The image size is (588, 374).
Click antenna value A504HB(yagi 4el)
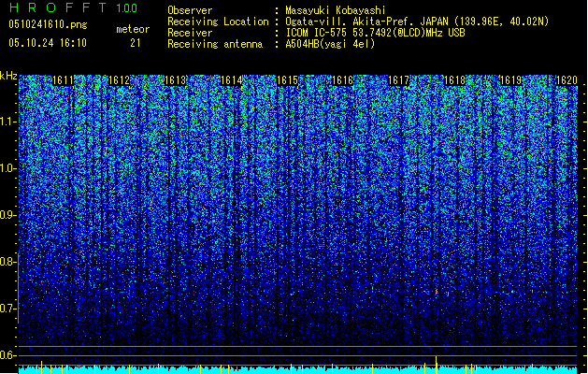(x=330, y=44)
